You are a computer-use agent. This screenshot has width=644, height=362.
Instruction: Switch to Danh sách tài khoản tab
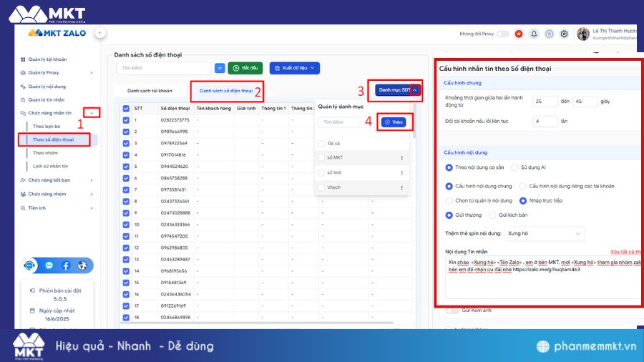150,91
